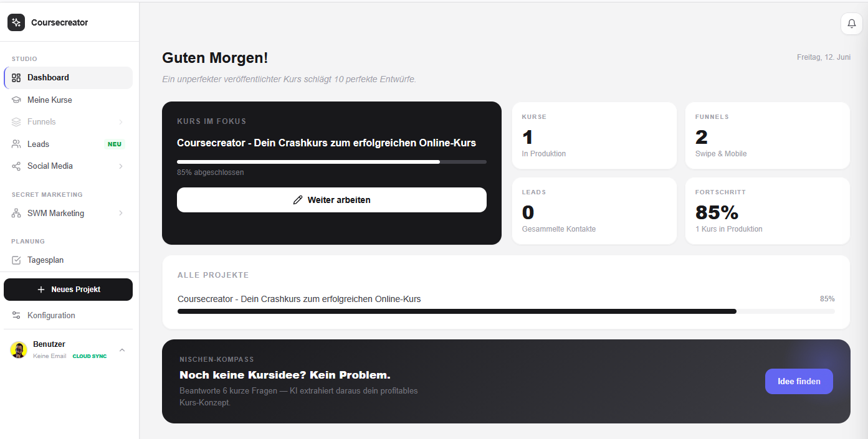Click the Swipe & Mobile label

[721, 154]
